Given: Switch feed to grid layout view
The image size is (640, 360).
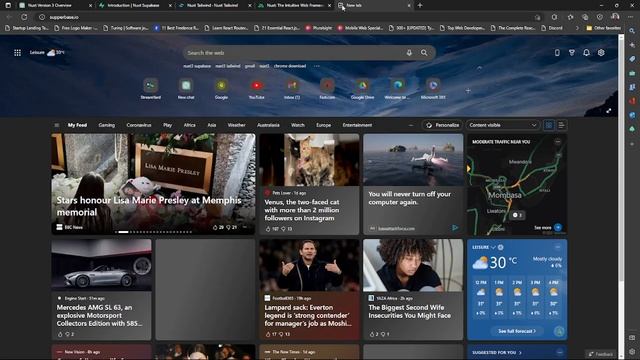Looking at the screenshot, I should pos(549,125).
